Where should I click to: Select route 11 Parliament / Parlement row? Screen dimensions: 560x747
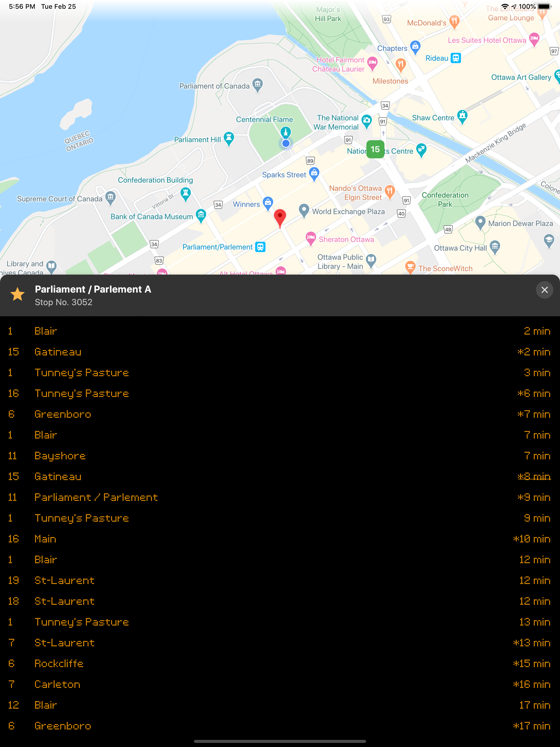point(280,497)
